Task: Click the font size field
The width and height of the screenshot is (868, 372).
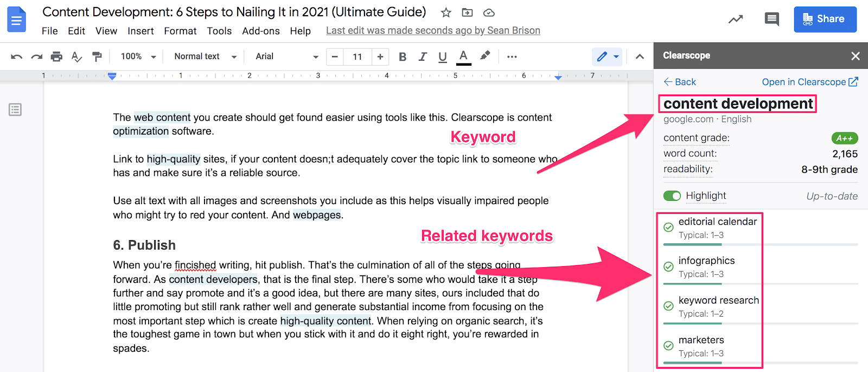Action: point(358,56)
